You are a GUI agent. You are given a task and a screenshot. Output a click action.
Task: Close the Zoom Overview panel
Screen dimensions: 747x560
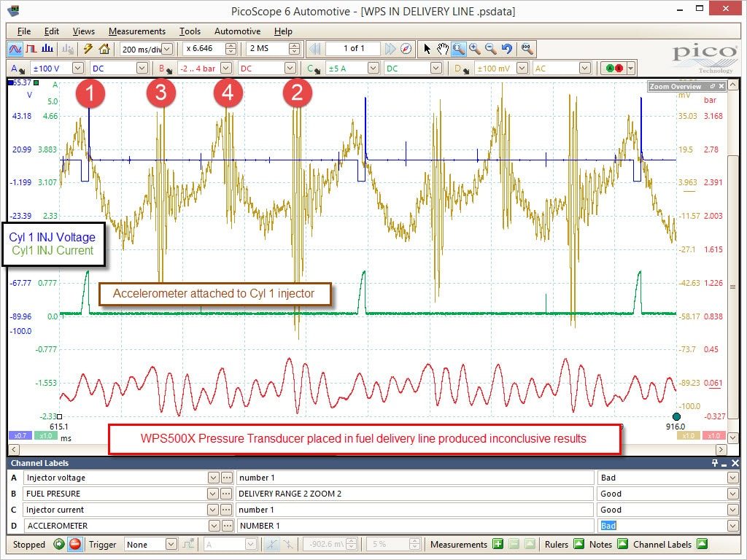point(721,86)
